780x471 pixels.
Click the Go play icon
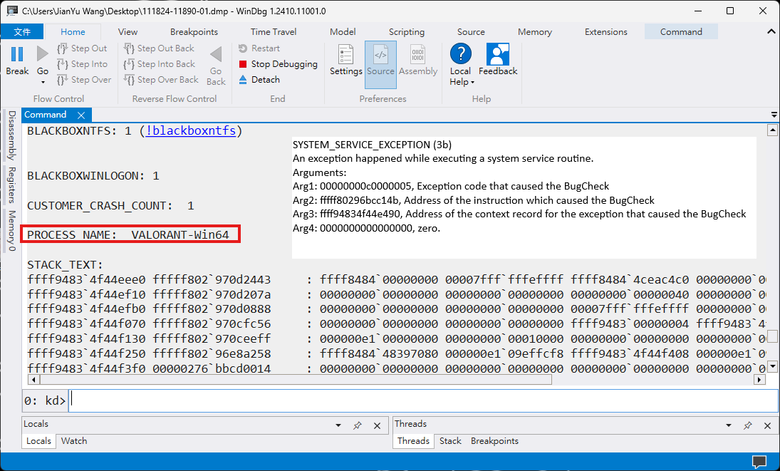coord(42,54)
